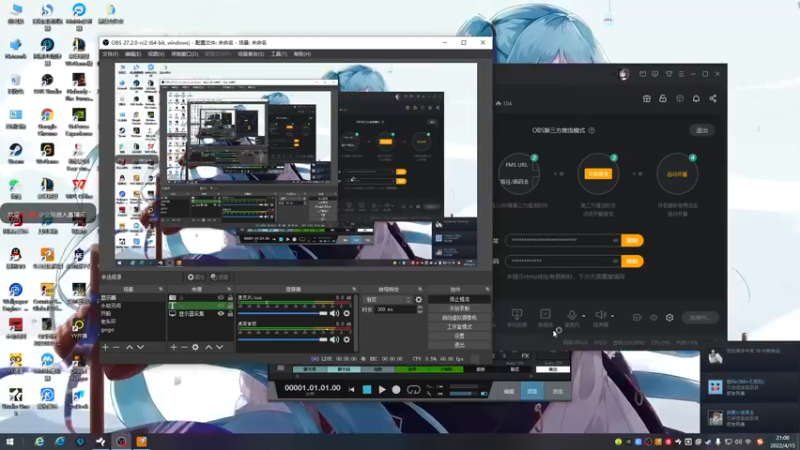
Task: Reveal the hidden stream URL field
Action: point(615,240)
